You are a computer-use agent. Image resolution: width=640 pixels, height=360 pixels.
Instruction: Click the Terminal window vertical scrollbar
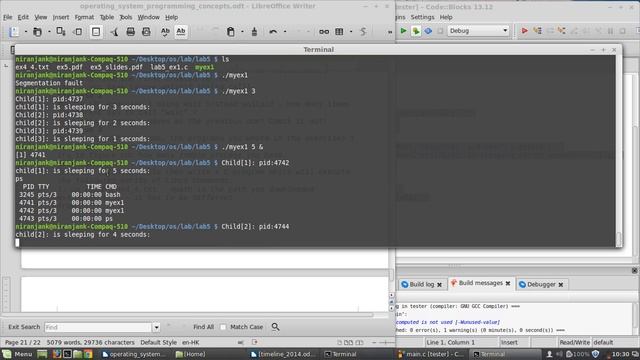[619, 150]
